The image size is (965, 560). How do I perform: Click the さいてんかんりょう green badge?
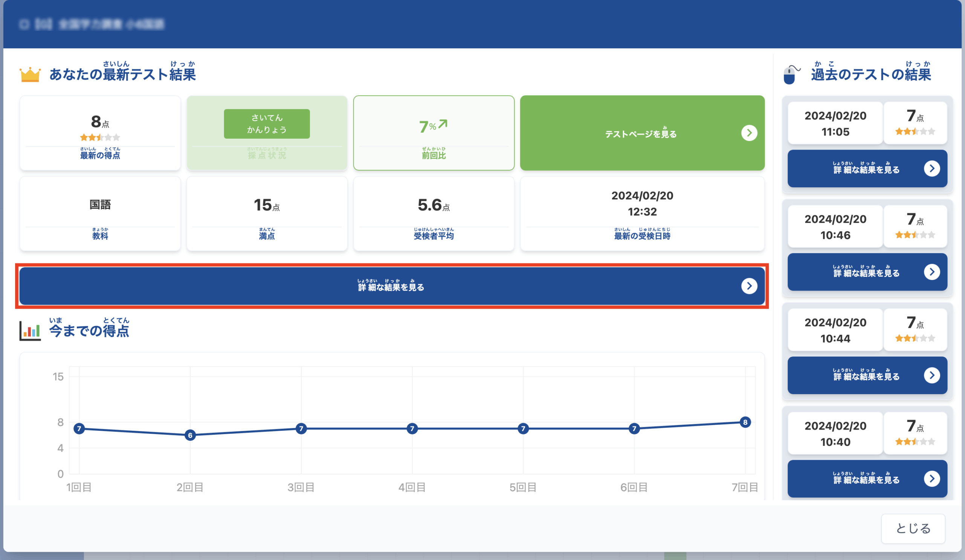click(267, 124)
